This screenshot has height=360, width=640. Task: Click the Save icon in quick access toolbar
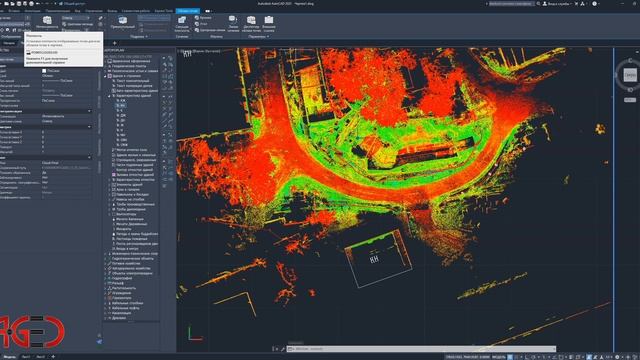tap(19, 4)
